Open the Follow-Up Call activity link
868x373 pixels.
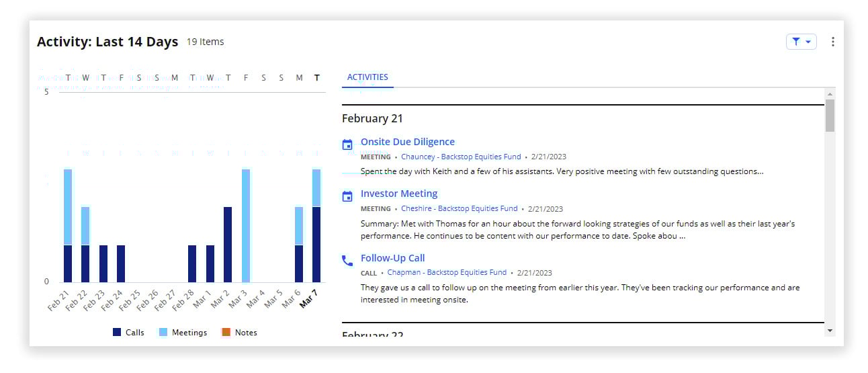pos(392,258)
